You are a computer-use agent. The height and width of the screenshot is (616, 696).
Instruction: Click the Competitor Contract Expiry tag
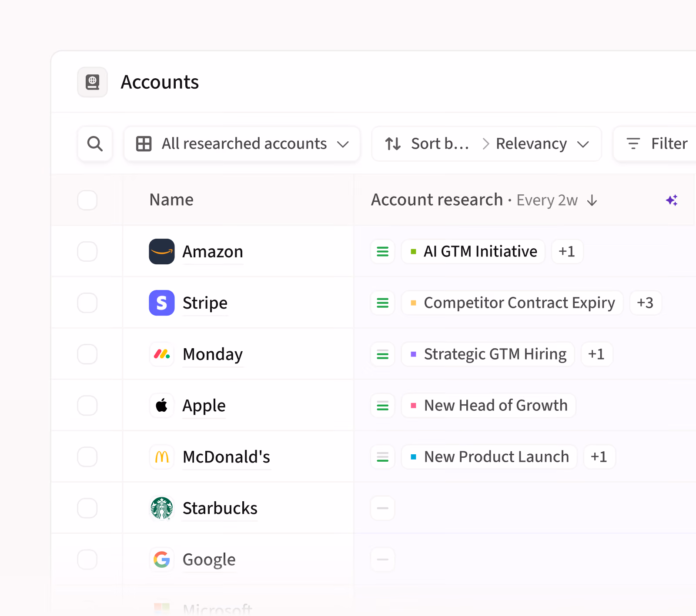(512, 303)
